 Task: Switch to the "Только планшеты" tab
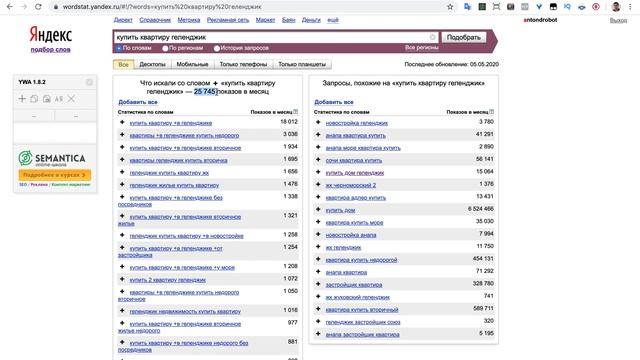(x=302, y=64)
